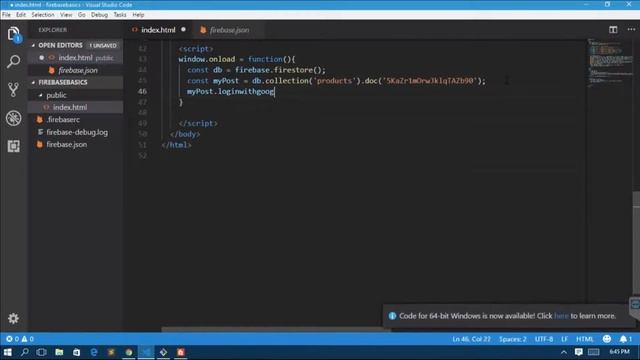Open the Help menu

click(x=138, y=15)
